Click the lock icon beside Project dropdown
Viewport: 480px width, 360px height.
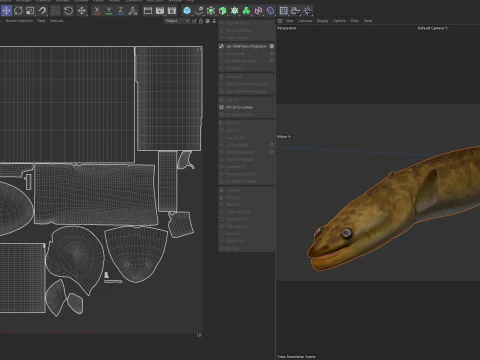pos(201,21)
